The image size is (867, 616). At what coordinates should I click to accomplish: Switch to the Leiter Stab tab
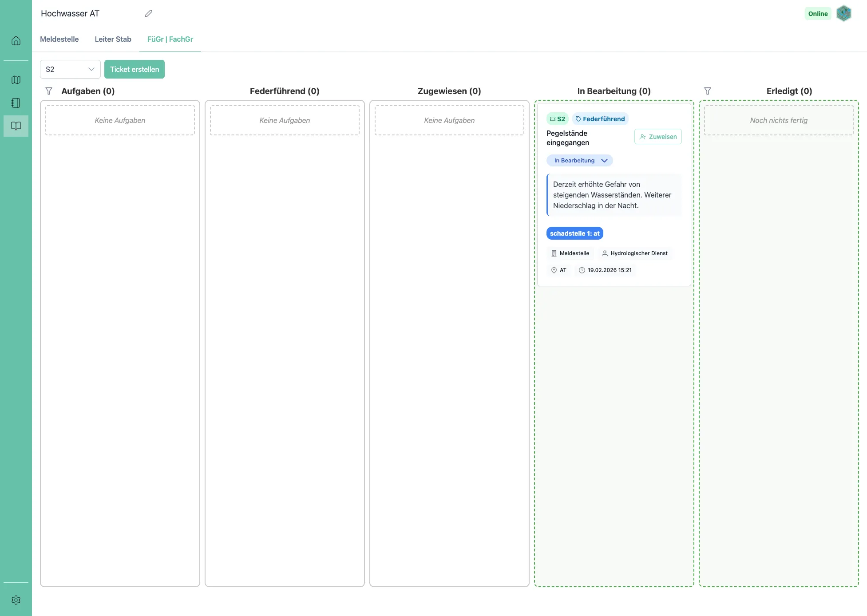pyautogui.click(x=113, y=39)
